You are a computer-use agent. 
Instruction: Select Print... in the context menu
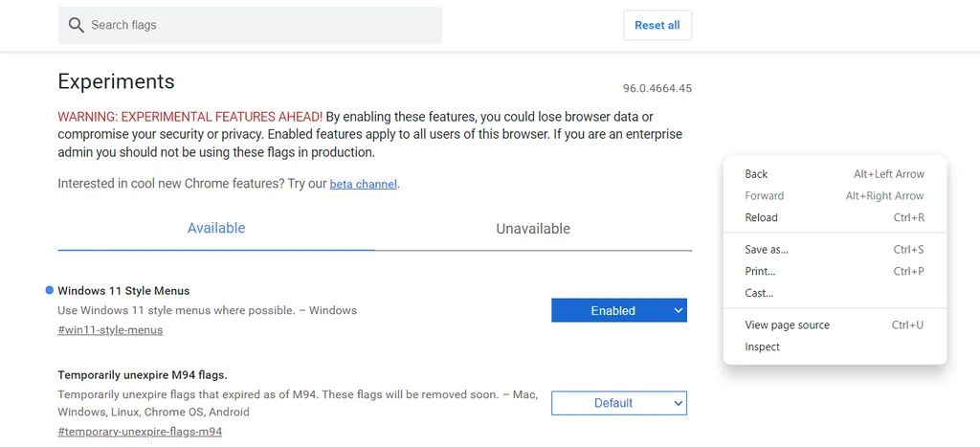(x=835, y=271)
